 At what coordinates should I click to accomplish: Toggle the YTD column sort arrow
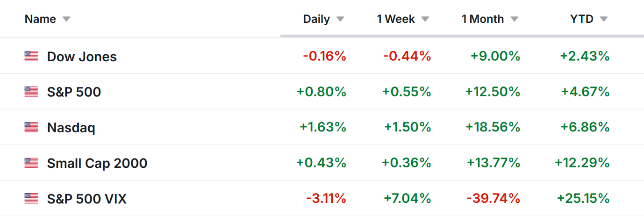coord(604,19)
